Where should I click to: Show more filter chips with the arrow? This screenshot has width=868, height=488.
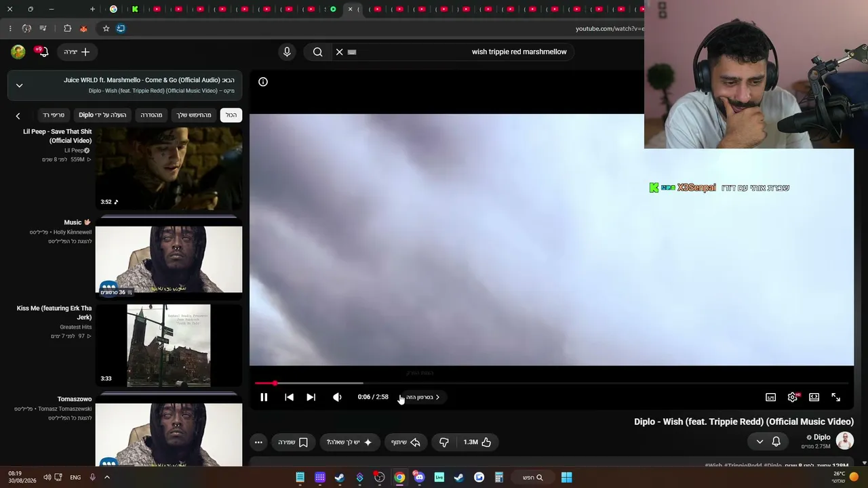coord(18,116)
